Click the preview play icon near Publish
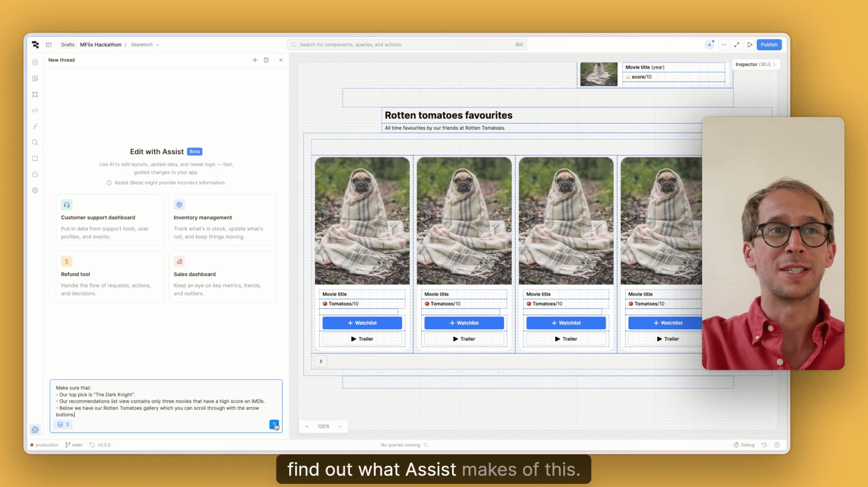 [x=750, y=44]
